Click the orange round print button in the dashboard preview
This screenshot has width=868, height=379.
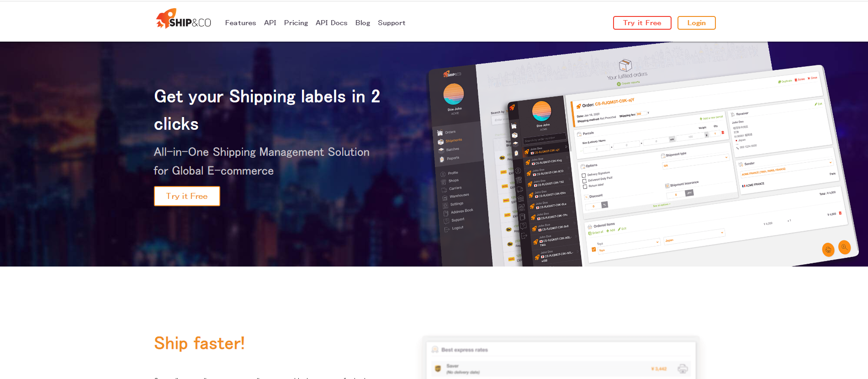[x=828, y=250]
